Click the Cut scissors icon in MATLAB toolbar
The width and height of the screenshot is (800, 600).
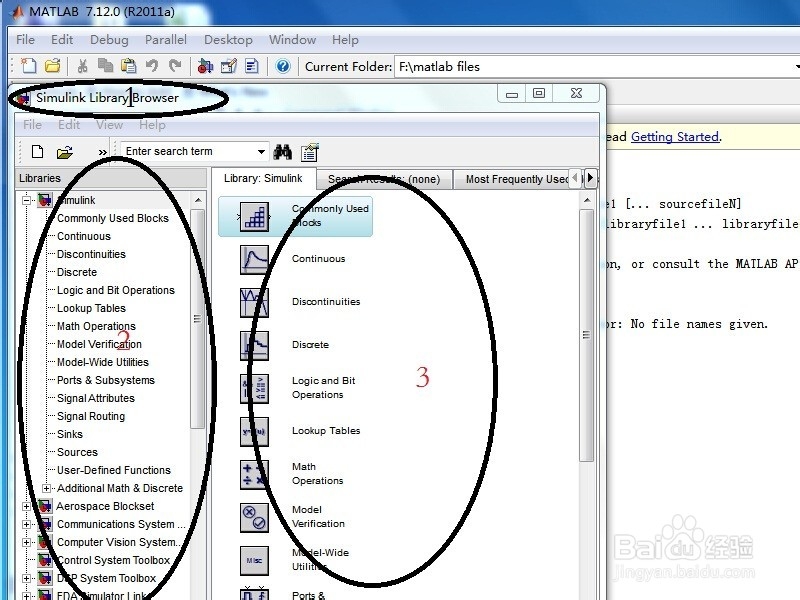click(x=83, y=66)
